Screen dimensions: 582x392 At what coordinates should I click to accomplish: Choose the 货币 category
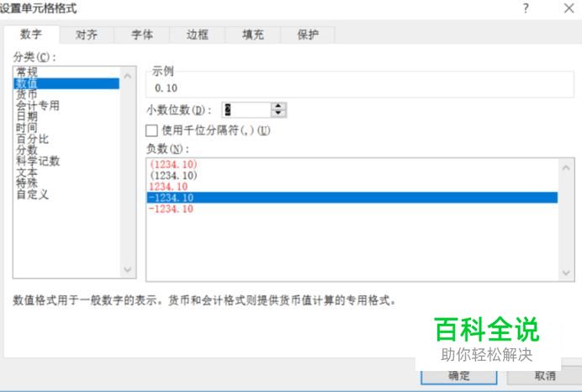tap(66, 94)
